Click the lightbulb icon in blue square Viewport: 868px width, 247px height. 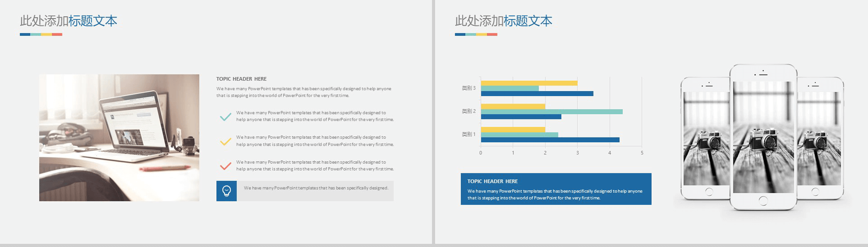click(x=227, y=191)
